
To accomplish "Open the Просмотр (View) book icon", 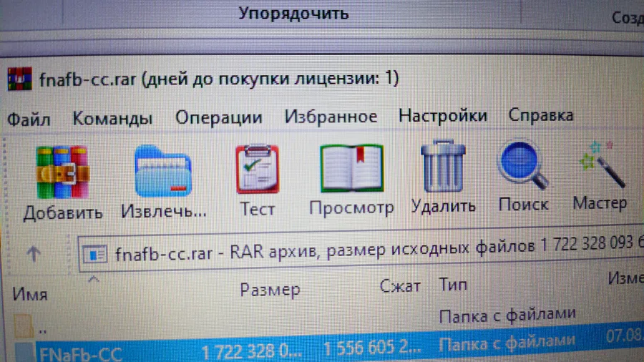I will coord(351,168).
